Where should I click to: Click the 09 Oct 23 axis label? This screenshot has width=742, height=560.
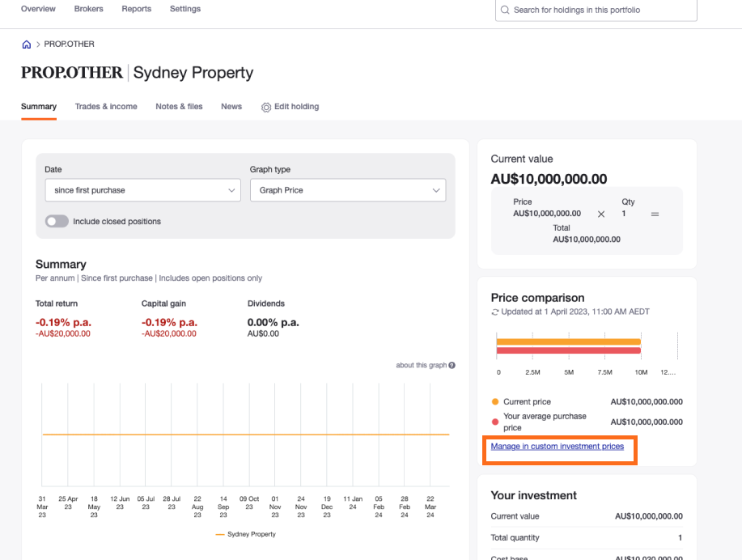pyautogui.click(x=249, y=503)
